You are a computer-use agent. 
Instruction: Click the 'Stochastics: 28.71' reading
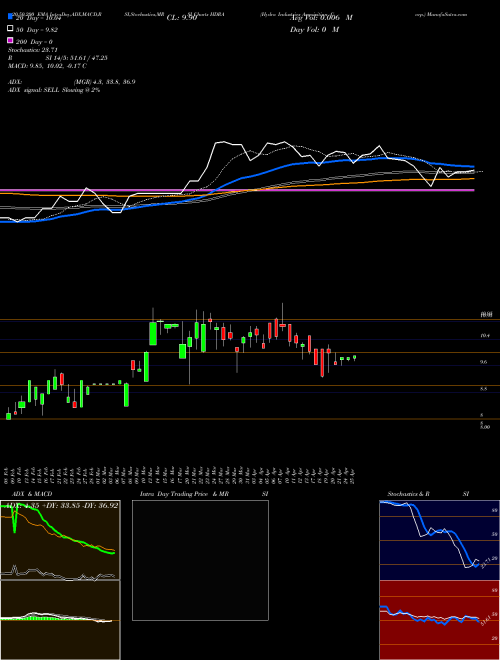coord(32,50)
